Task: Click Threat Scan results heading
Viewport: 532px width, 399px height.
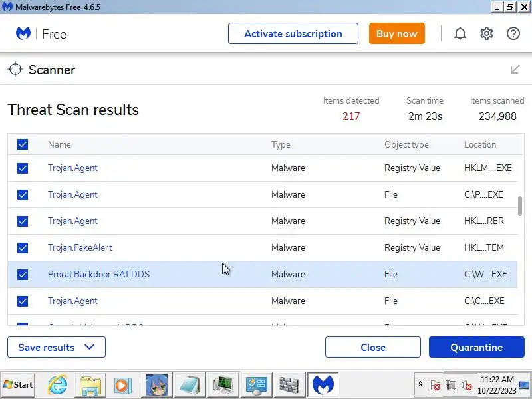Action: coord(73,110)
